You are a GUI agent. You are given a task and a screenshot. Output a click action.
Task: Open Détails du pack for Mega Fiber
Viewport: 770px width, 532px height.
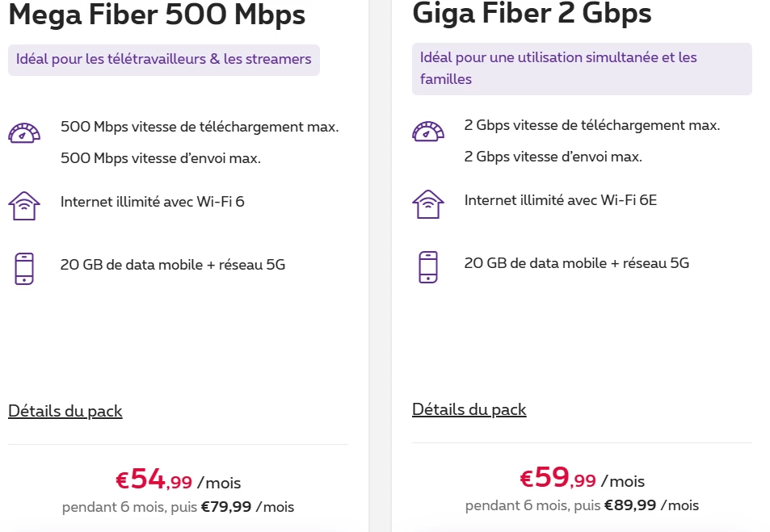(x=65, y=411)
